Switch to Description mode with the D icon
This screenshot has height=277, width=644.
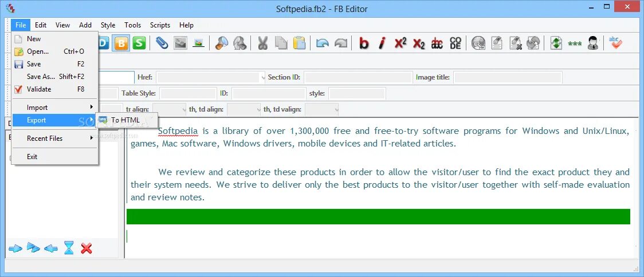104,43
